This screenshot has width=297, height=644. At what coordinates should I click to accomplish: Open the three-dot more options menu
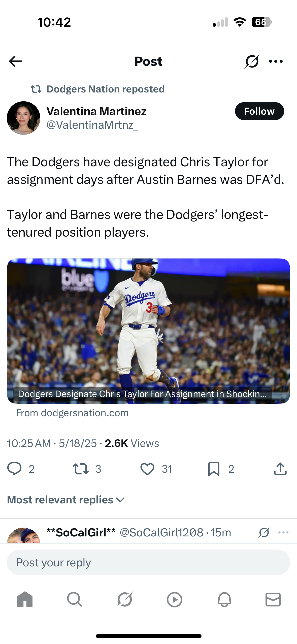click(276, 61)
